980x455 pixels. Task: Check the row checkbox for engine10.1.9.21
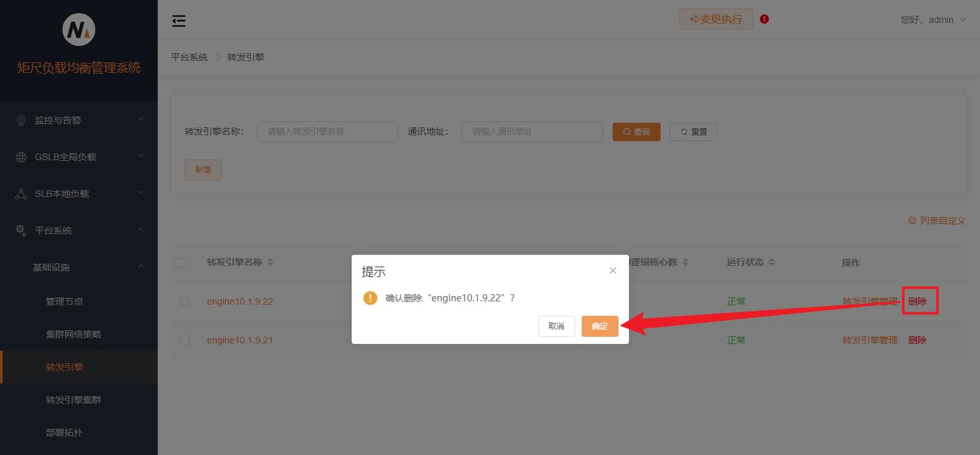182,339
